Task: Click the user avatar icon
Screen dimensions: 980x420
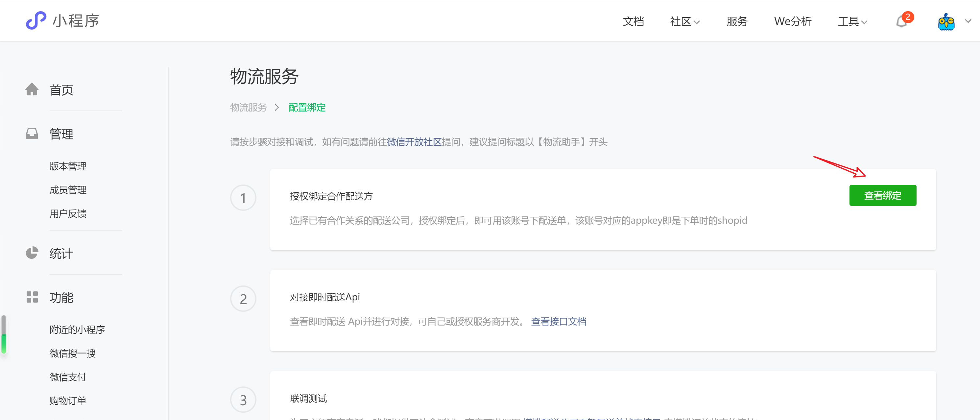Action: click(946, 22)
